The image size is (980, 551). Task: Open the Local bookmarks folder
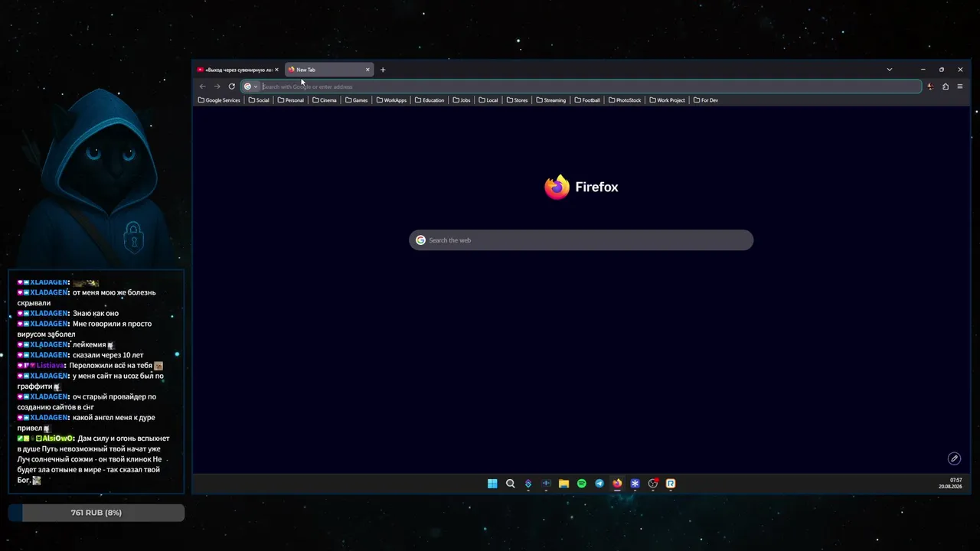488,100
